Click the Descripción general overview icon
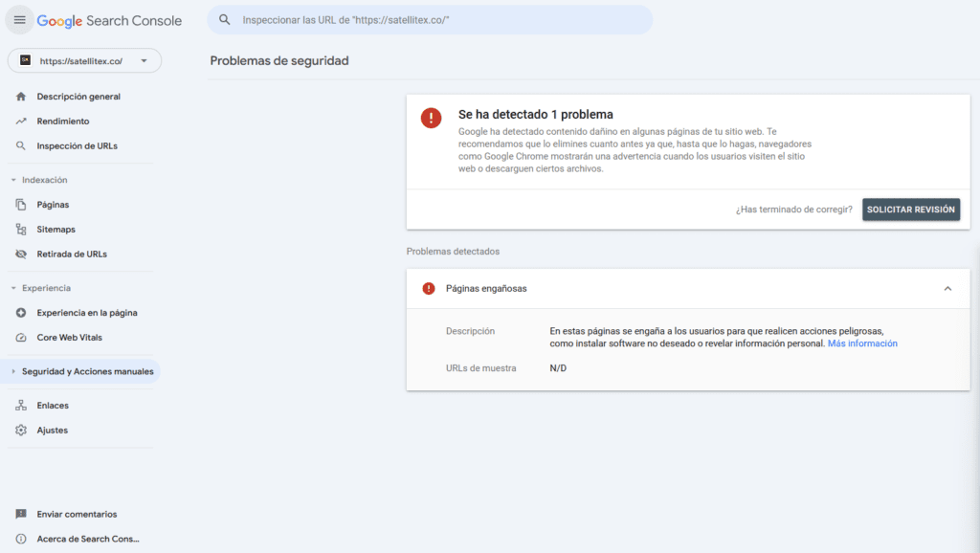Screen dimensions: 980x553 point(21,96)
